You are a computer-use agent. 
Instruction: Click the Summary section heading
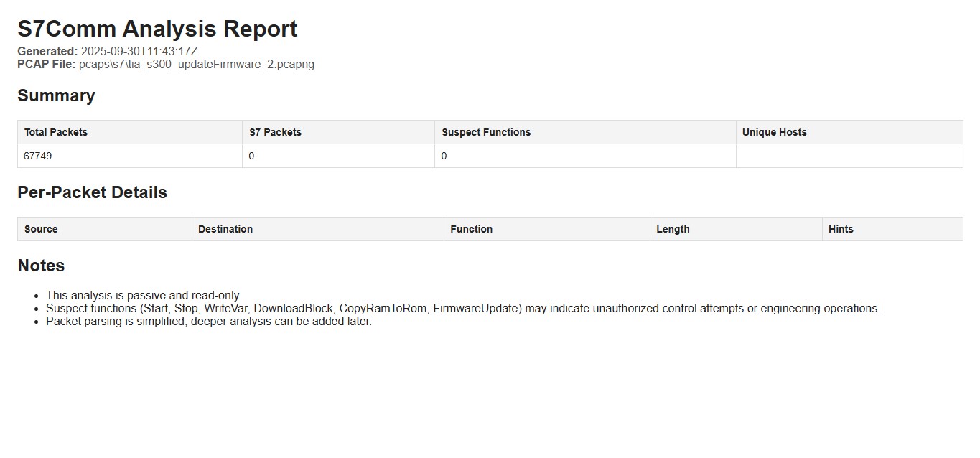click(56, 95)
